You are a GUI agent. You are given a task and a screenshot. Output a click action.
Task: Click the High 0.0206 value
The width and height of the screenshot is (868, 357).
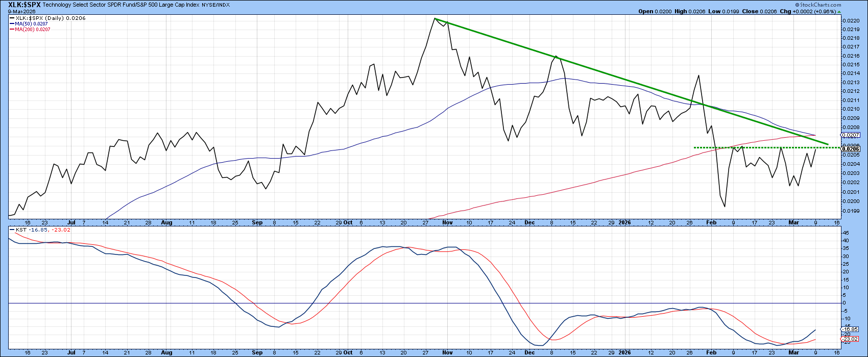point(689,11)
